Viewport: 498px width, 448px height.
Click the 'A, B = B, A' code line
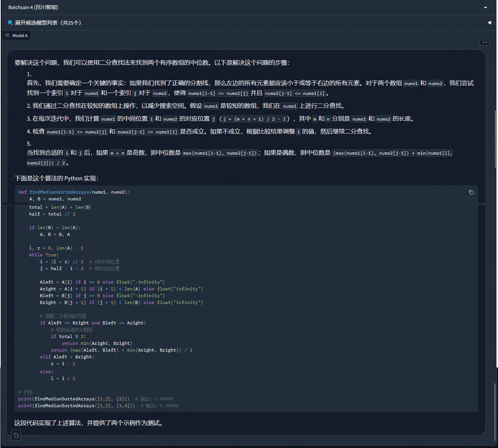point(55,234)
